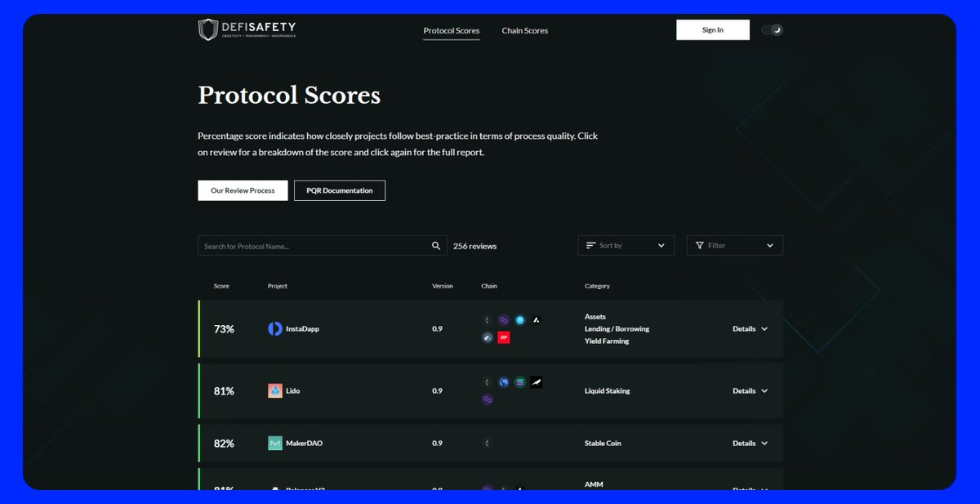Viewport: 980px width, 504px height.
Task: Click Polygon chain icon in Lido row
Action: coord(488,399)
